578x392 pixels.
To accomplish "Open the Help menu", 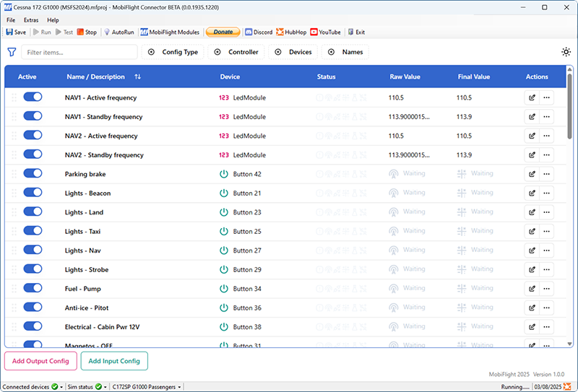I will point(53,20).
